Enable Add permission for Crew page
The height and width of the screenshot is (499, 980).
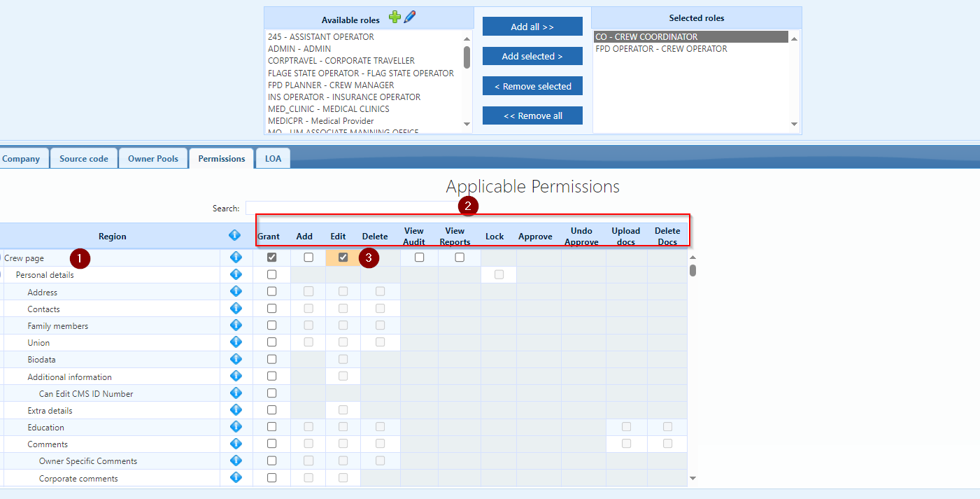point(308,258)
